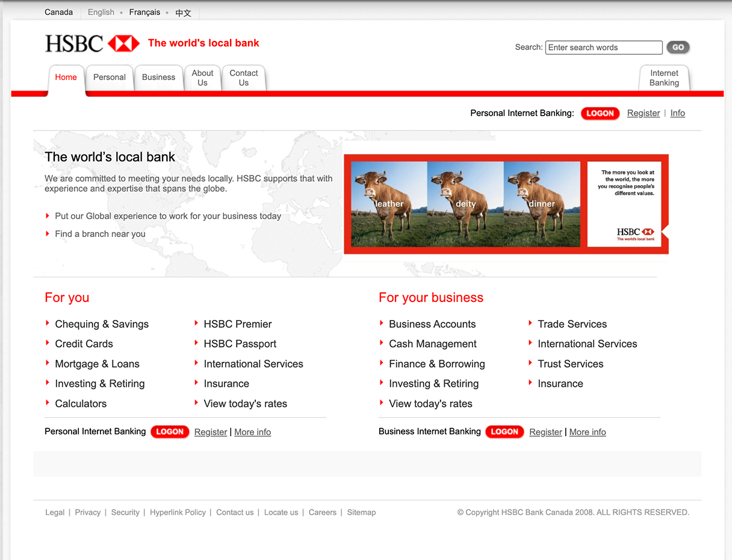Open Finance & Borrowing
The image size is (732, 560).
[437, 364]
